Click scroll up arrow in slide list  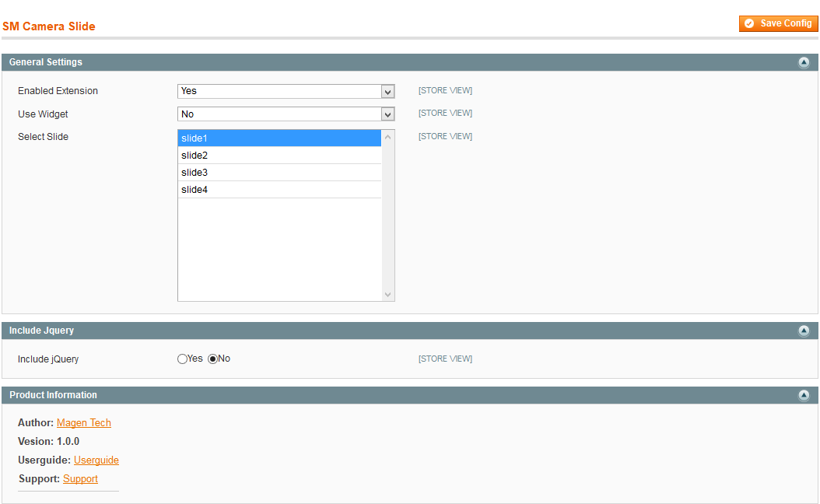tap(388, 137)
